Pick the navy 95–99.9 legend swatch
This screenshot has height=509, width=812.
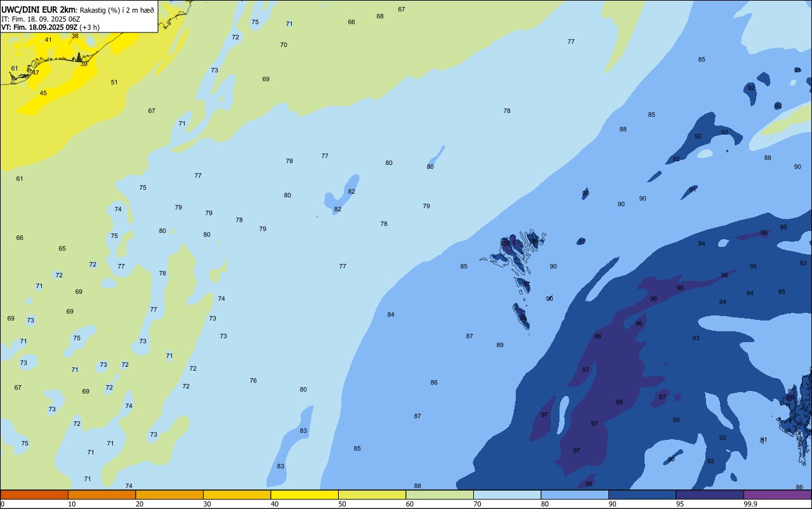click(x=710, y=494)
